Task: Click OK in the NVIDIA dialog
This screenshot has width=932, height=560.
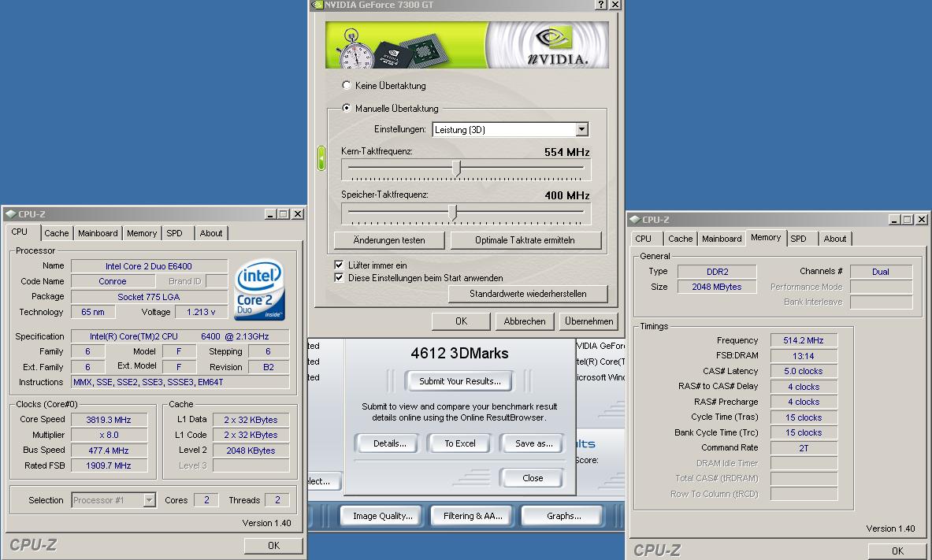Action: [x=461, y=321]
